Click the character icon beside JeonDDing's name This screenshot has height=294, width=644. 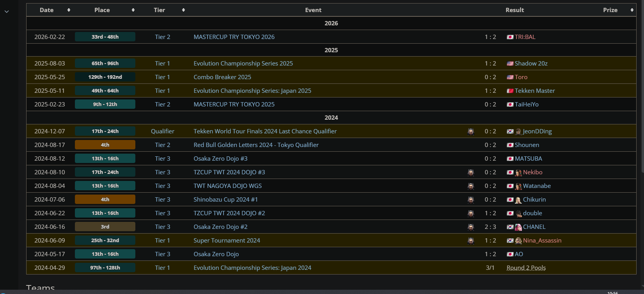coord(518,131)
